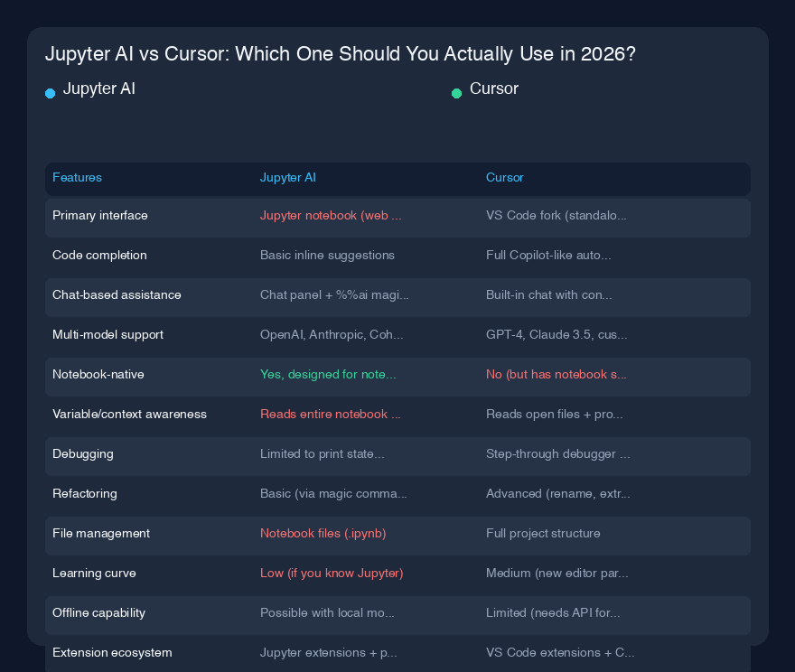
Task: Click the Features column header
Action: (77, 177)
